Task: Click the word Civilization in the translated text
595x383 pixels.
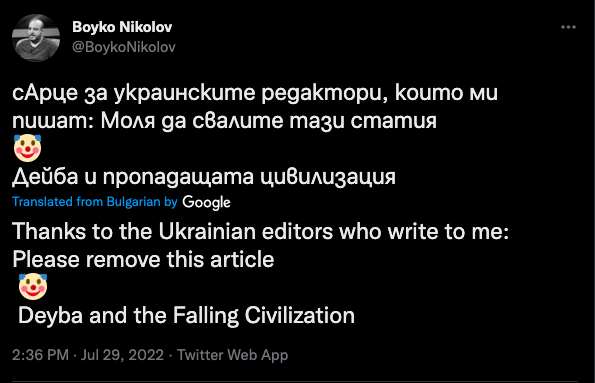Action: tap(300, 315)
